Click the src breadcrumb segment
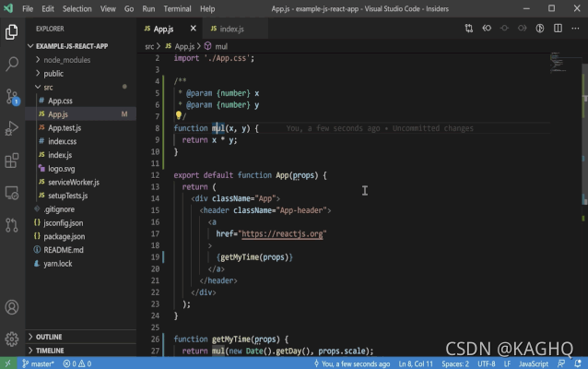The height and width of the screenshot is (369, 588). tap(149, 46)
